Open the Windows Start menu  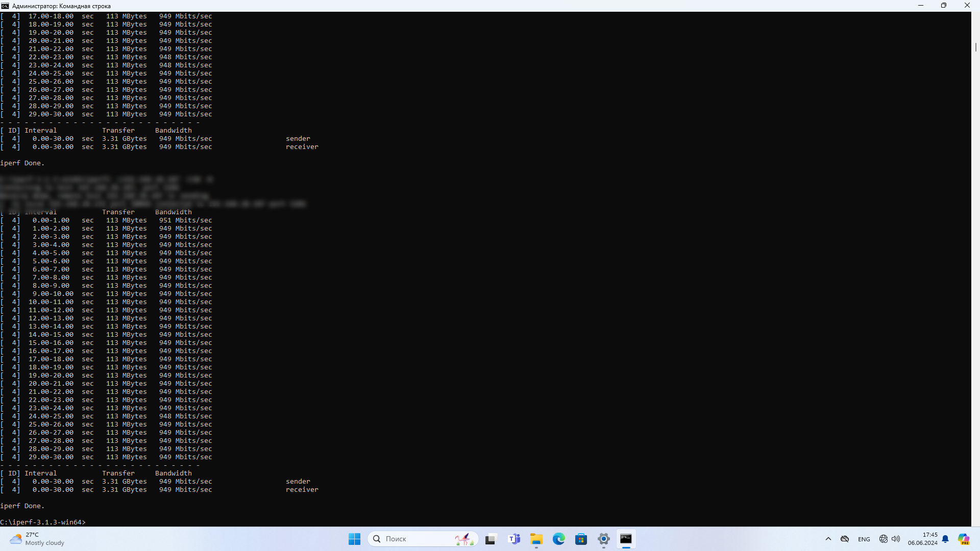(x=354, y=539)
